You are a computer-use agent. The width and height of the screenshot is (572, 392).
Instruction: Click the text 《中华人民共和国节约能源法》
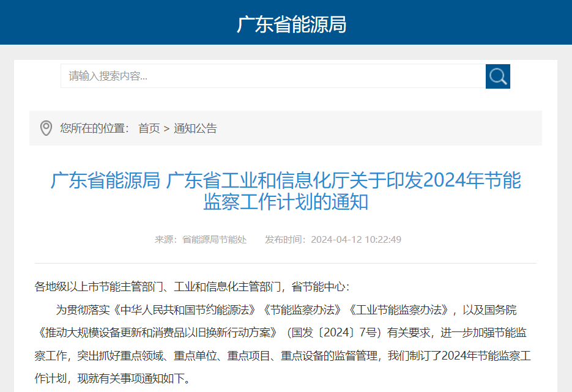[x=185, y=309]
